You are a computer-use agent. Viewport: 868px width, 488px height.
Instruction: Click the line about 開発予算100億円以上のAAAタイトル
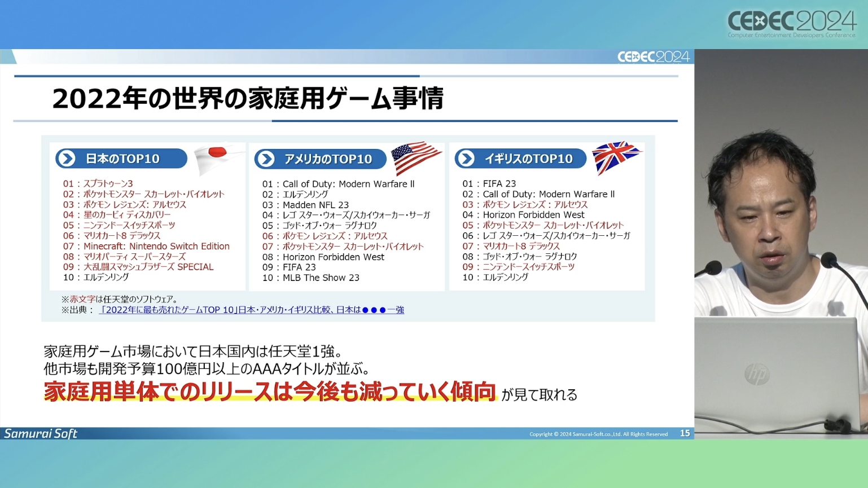point(207,369)
